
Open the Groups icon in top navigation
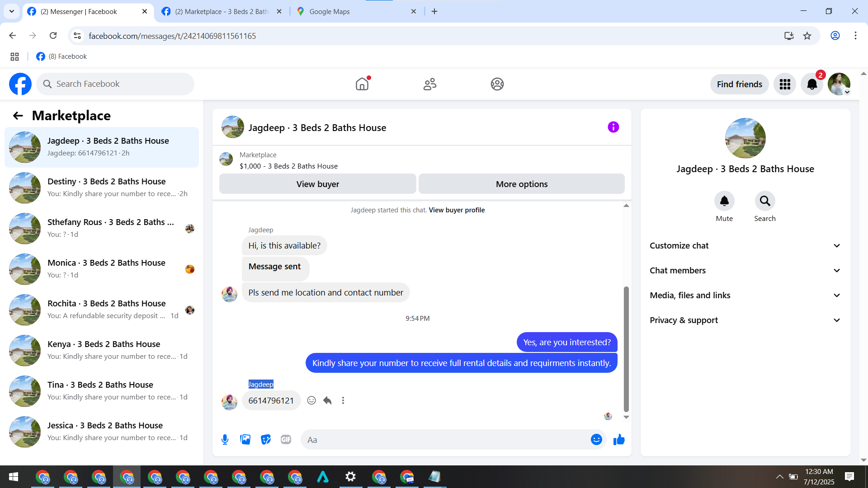click(x=497, y=84)
